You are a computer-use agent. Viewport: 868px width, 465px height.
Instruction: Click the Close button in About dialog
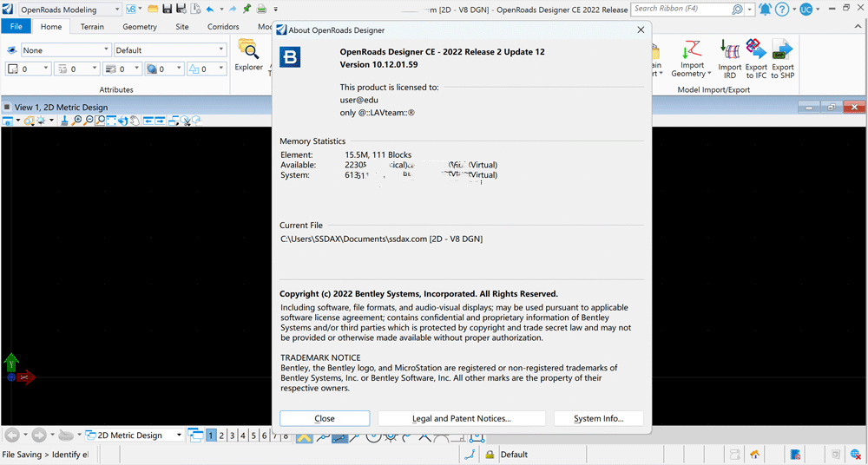325,418
